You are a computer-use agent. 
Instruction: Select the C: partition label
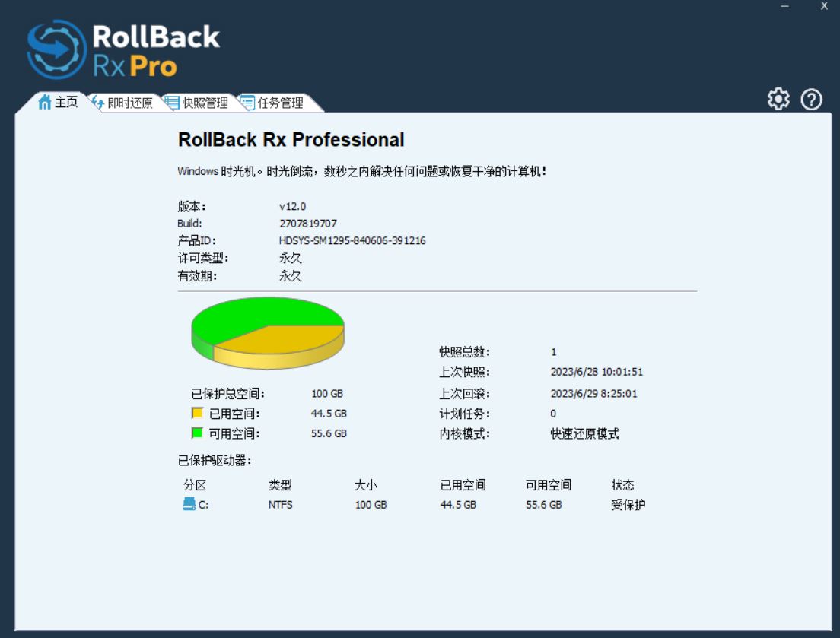204,505
